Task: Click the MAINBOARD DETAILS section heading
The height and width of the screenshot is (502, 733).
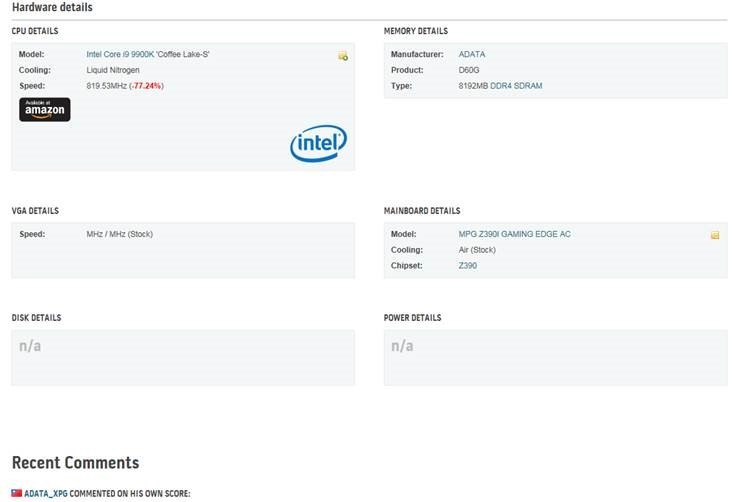Action: pyautogui.click(x=422, y=211)
